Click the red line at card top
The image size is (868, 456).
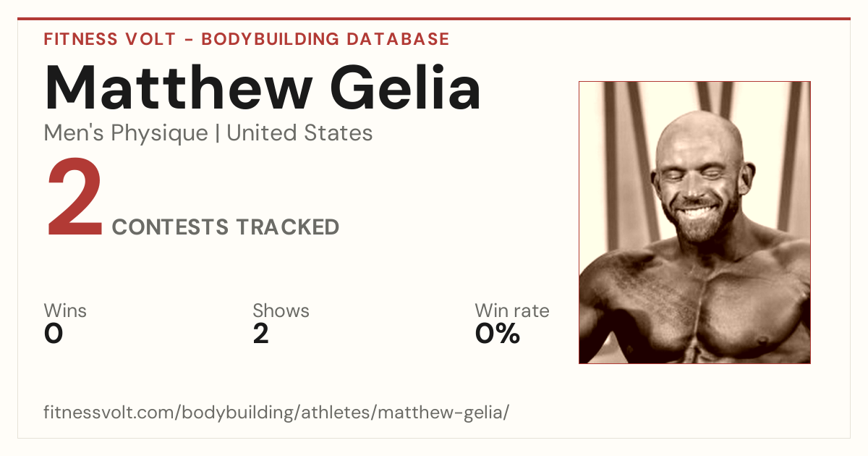click(x=434, y=19)
